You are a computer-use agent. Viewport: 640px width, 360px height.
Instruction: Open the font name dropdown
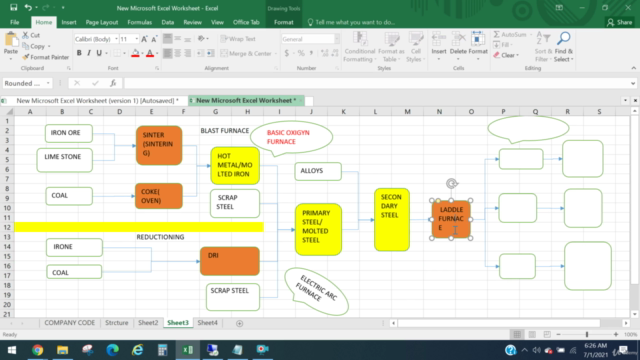(116, 39)
